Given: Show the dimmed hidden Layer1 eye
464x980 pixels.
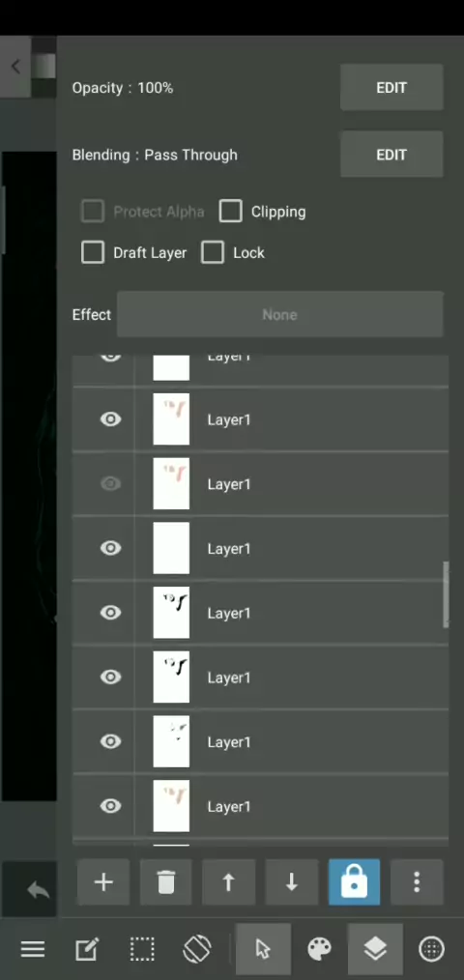Looking at the screenshot, I should (111, 484).
